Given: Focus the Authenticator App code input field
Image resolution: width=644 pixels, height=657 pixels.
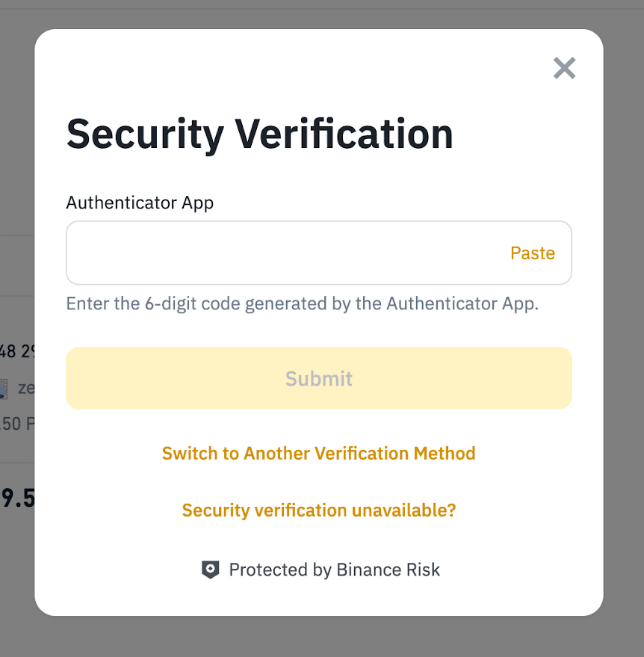Looking at the screenshot, I should point(284,253).
